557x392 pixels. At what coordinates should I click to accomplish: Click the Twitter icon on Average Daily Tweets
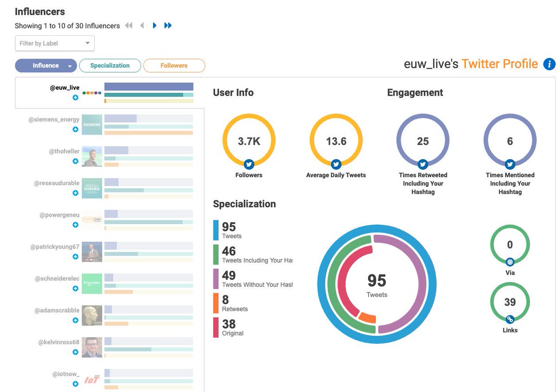click(336, 164)
